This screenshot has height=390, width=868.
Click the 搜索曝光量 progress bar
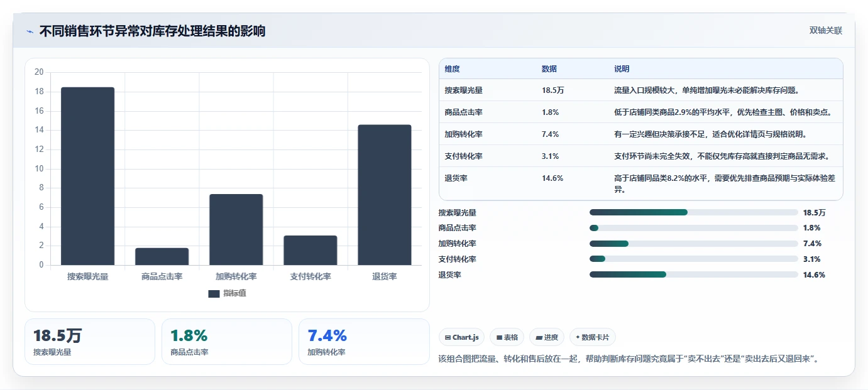point(694,212)
